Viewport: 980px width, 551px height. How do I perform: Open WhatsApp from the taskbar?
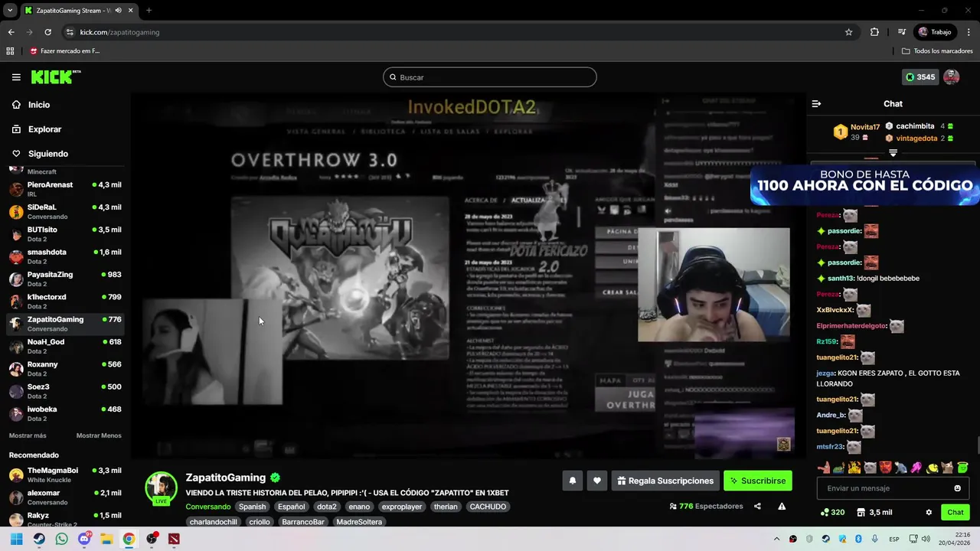[61, 539]
